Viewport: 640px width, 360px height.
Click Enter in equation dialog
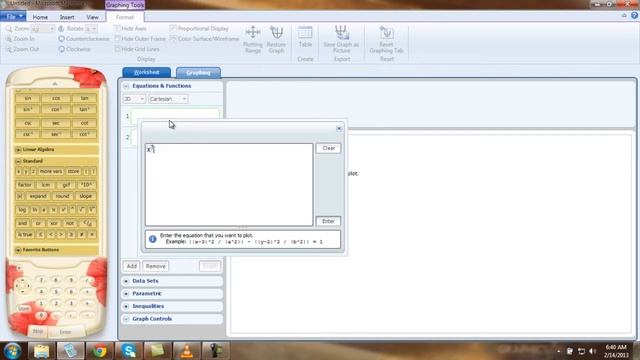point(329,221)
